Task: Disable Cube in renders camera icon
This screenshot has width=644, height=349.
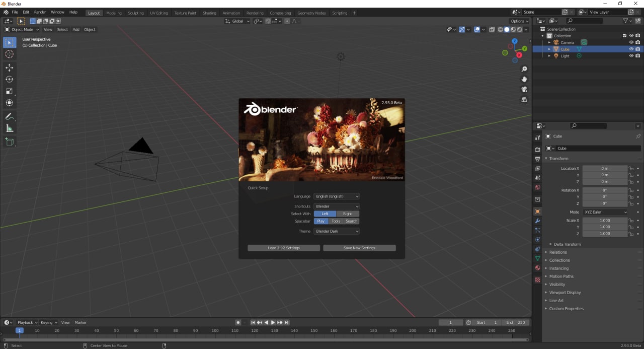Action: (637, 49)
